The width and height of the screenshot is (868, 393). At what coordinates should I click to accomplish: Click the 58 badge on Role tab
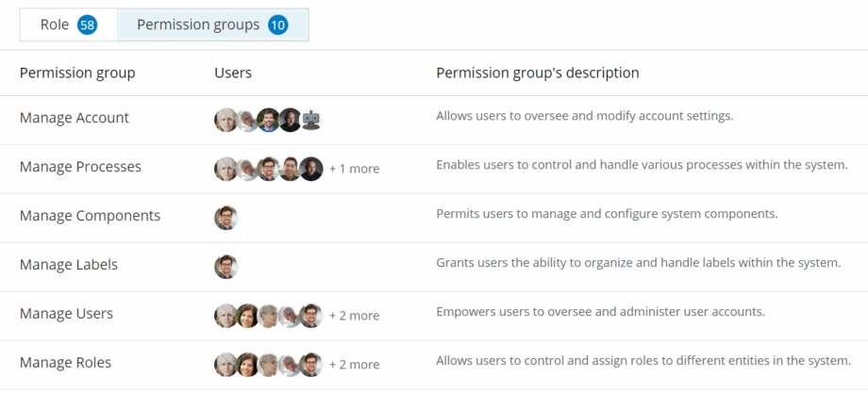88,25
